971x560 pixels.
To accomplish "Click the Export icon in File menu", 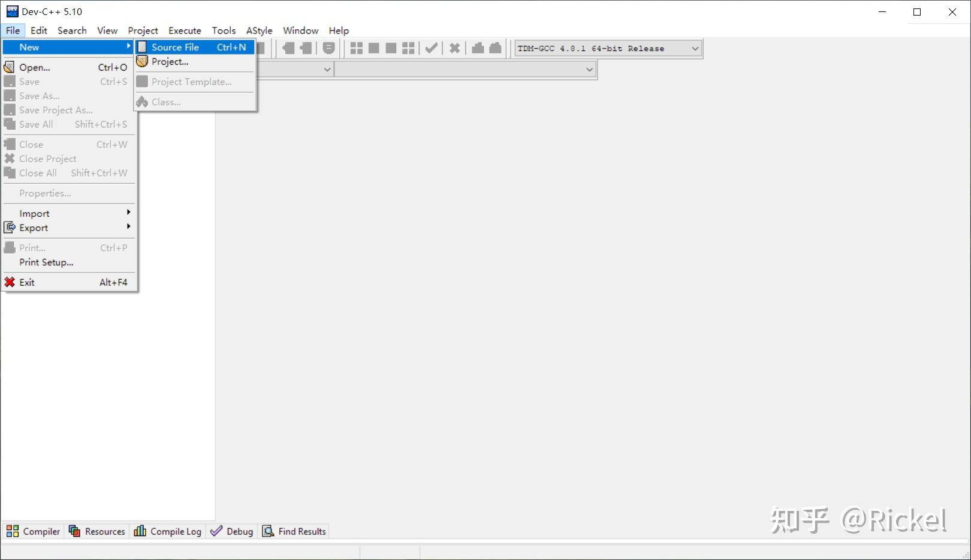I will 10,228.
